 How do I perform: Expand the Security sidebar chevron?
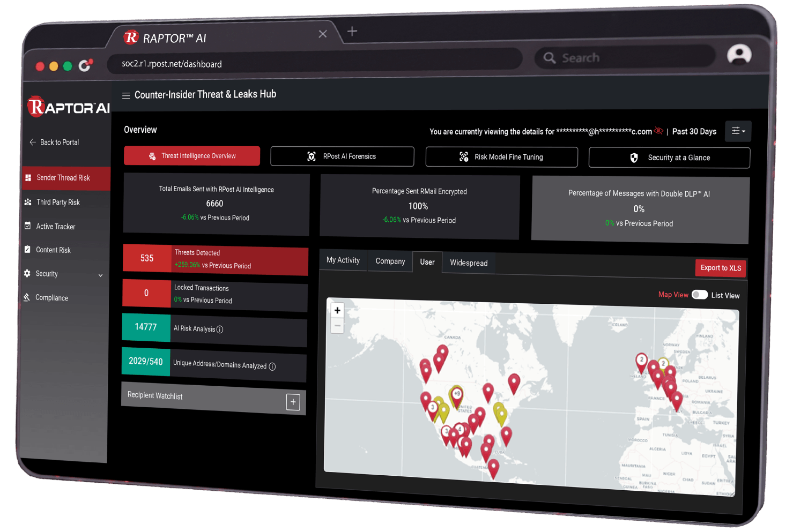pyautogui.click(x=100, y=275)
